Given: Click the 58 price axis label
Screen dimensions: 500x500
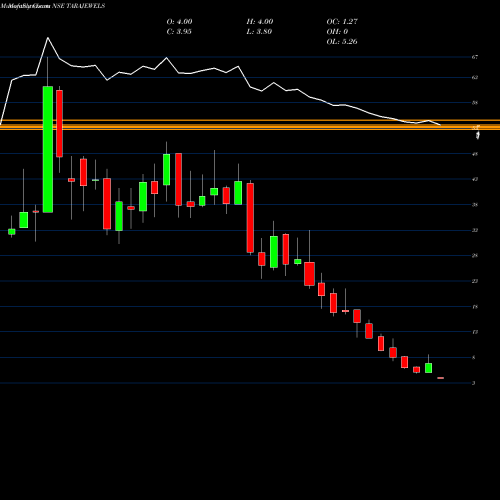Looking at the screenshot, I should point(475,103).
